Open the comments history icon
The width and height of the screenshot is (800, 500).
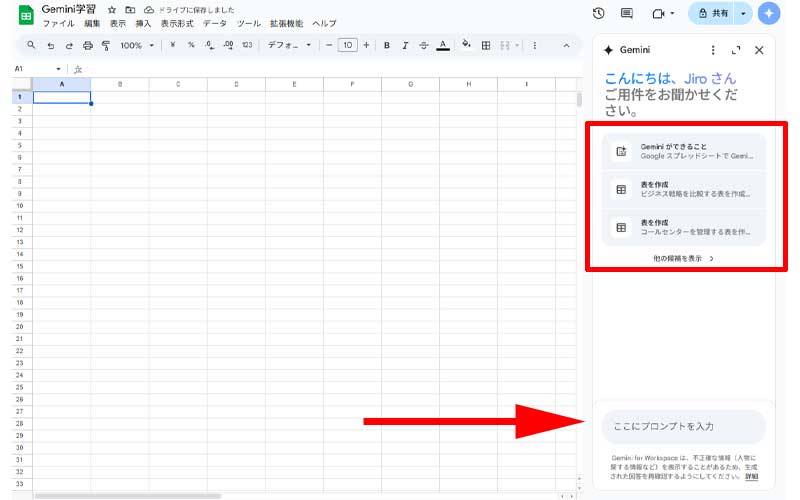627,13
